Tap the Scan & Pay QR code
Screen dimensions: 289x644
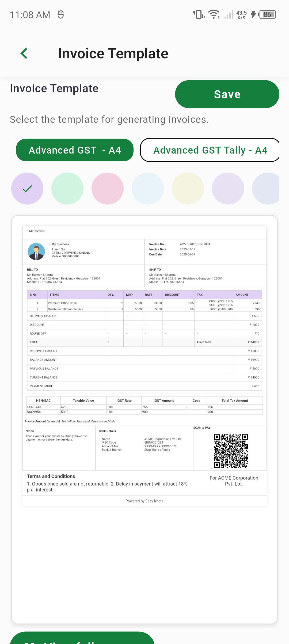tap(231, 451)
